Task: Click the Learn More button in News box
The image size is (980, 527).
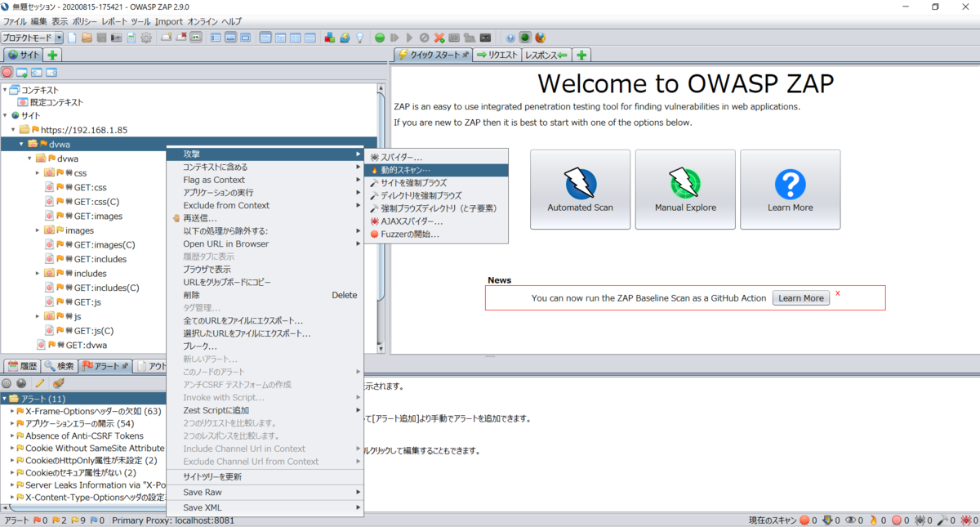Action: click(x=801, y=298)
